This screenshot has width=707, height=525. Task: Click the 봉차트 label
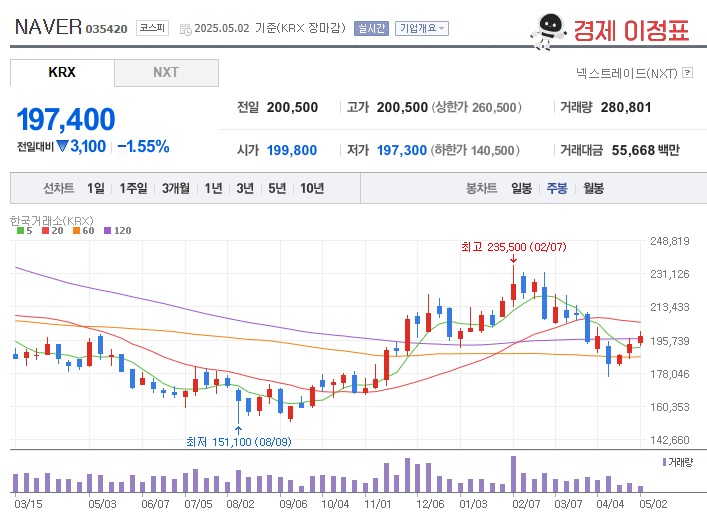coord(482,188)
